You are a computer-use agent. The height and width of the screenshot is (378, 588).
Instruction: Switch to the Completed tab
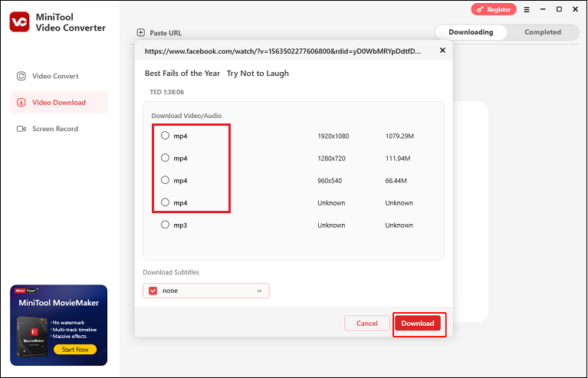543,32
